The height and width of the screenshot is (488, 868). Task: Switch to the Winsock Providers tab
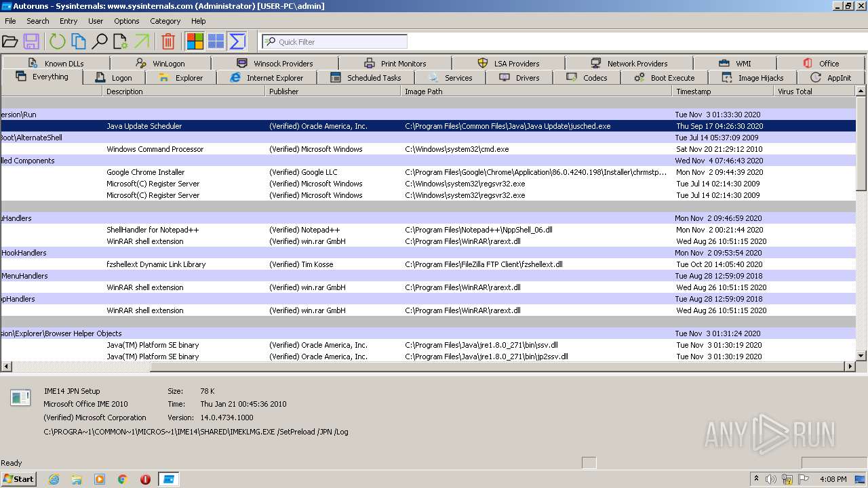pyautogui.click(x=275, y=63)
